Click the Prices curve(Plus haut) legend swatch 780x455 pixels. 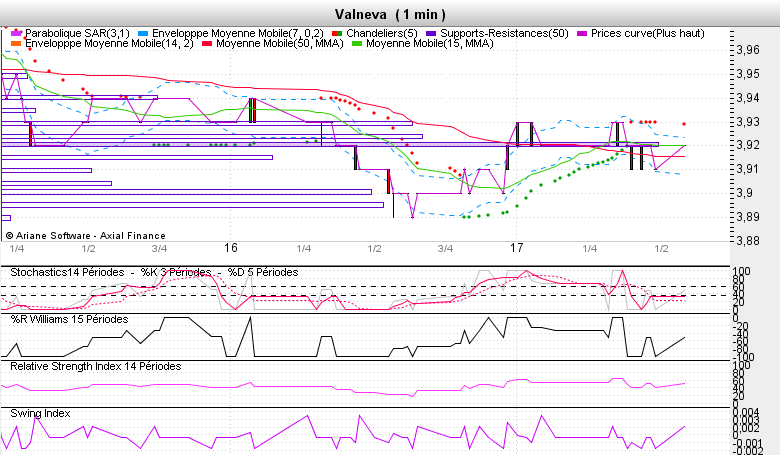pos(582,33)
